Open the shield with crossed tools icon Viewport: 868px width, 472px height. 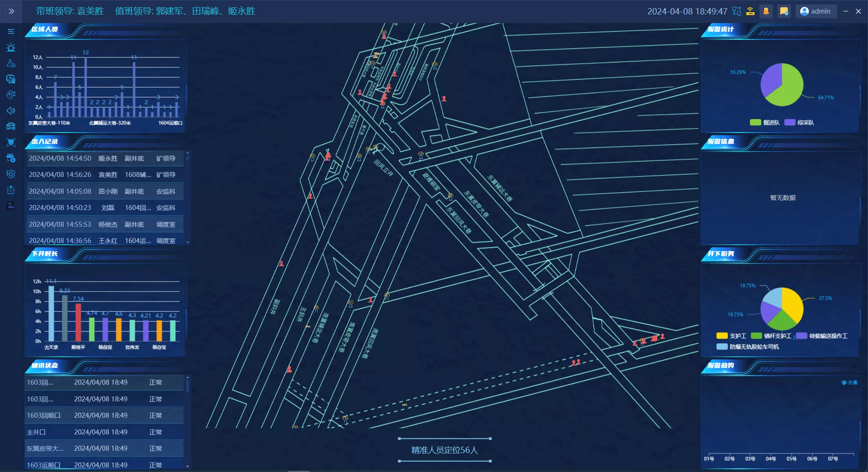[11, 143]
